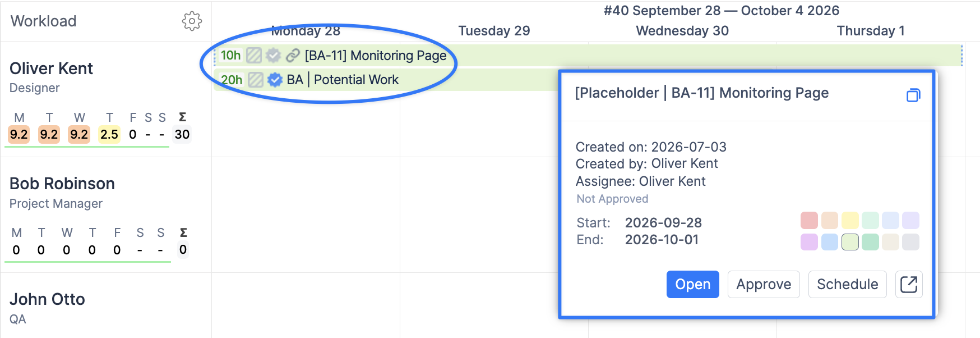This screenshot has width=980, height=338.
Task: Select the red color swatch
Action: pos(809,220)
